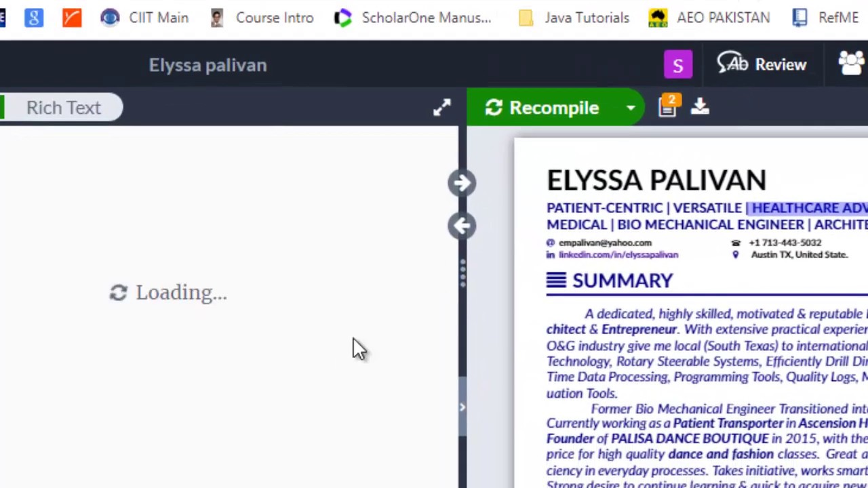Download the compiled PDF
868x488 pixels.
700,106
